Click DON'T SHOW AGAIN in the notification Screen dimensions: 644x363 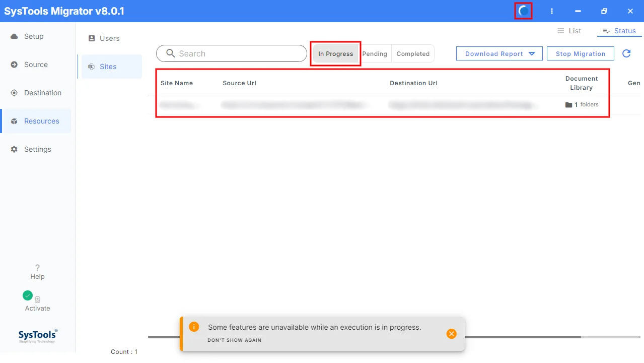pyautogui.click(x=235, y=340)
